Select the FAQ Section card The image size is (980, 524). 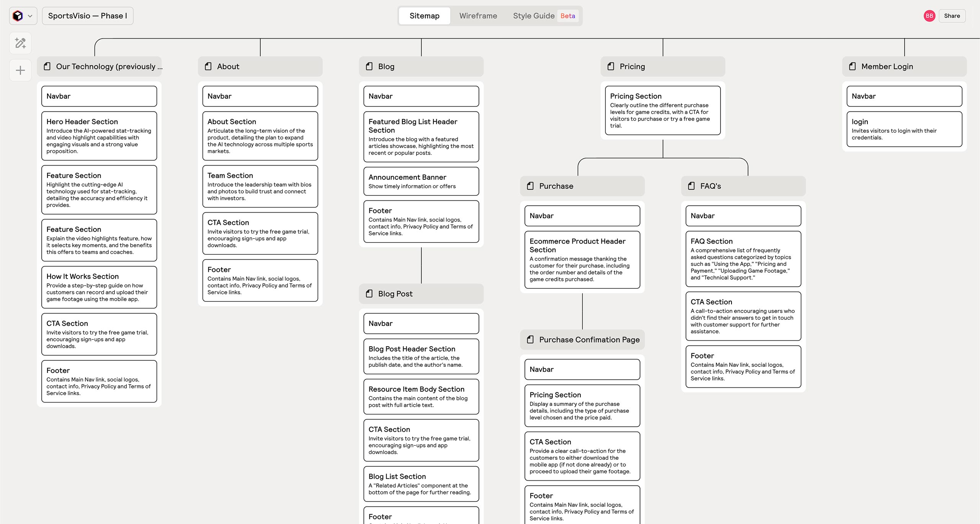click(x=743, y=259)
